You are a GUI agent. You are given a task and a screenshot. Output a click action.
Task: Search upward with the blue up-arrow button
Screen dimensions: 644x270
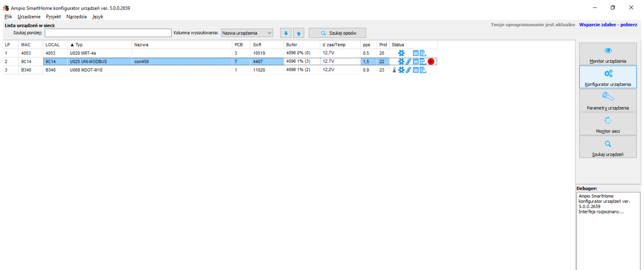point(299,33)
